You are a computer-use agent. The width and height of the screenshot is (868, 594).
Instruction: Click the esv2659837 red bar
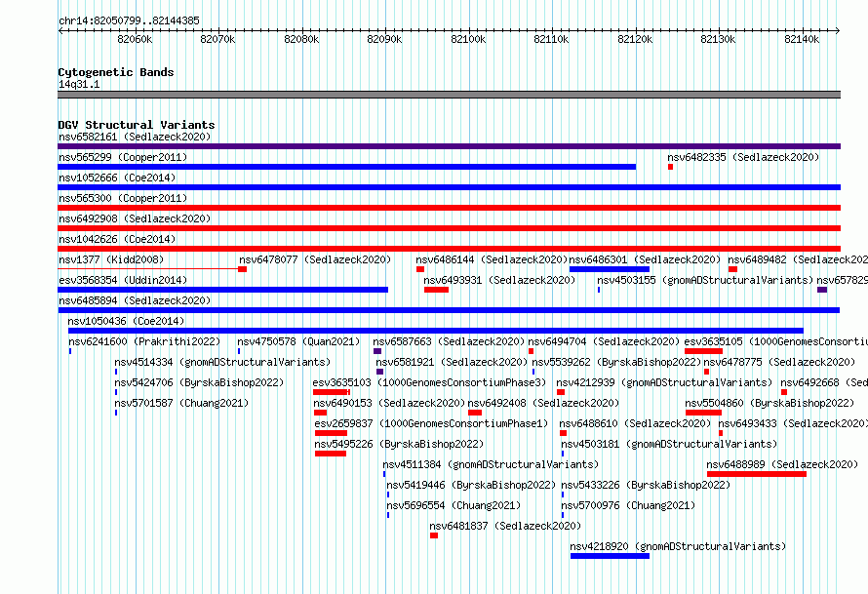point(331,433)
